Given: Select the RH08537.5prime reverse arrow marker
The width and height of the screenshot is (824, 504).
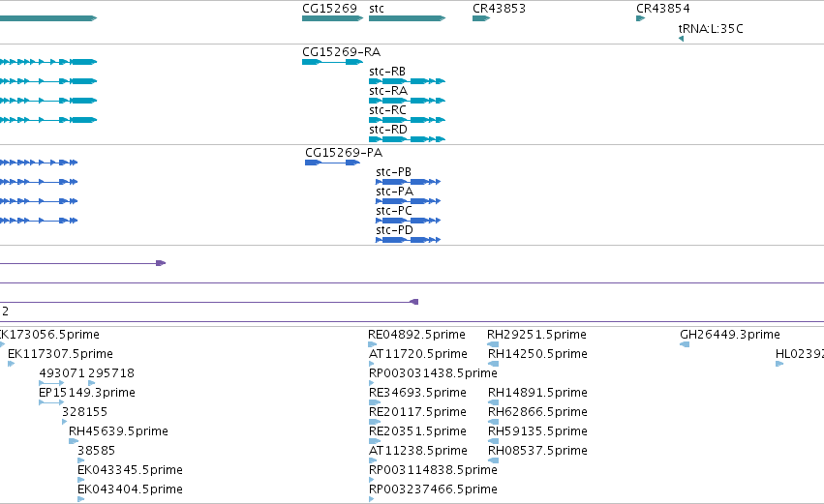Looking at the screenshot, I should click(494, 460).
